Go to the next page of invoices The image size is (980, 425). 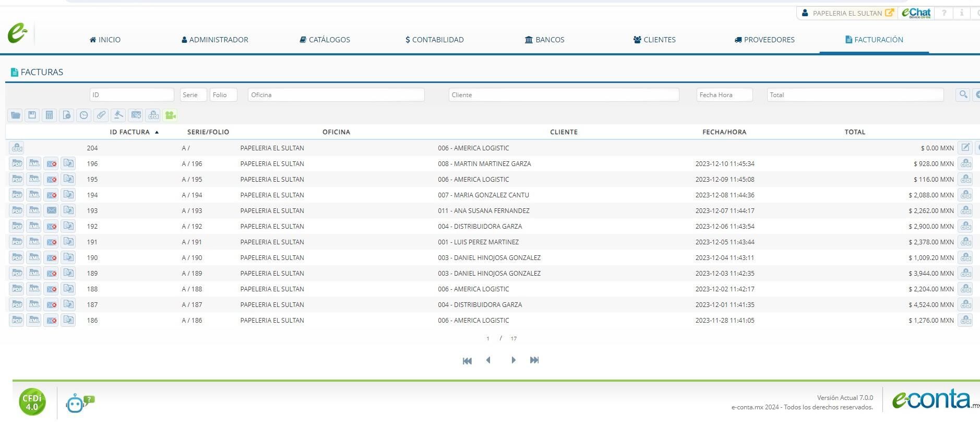513,360
